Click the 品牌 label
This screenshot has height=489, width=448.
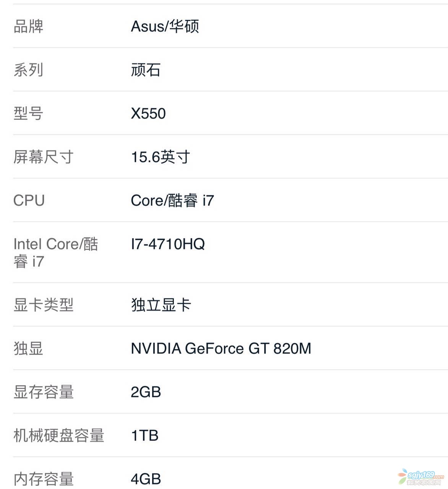pos(28,26)
